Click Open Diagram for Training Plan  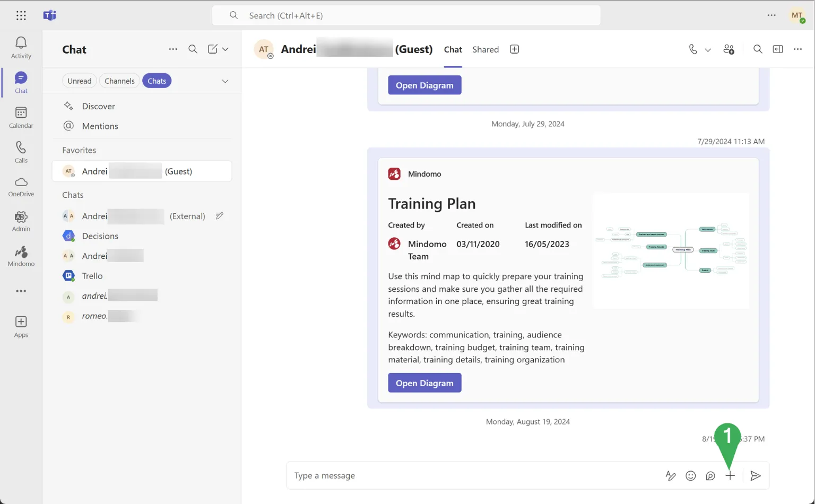[424, 383]
